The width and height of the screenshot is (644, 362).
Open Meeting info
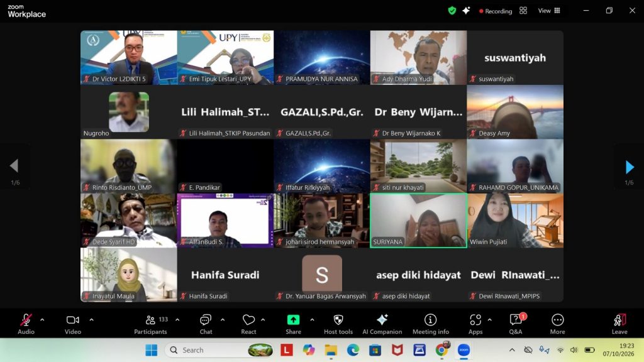click(x=430, y=324)
